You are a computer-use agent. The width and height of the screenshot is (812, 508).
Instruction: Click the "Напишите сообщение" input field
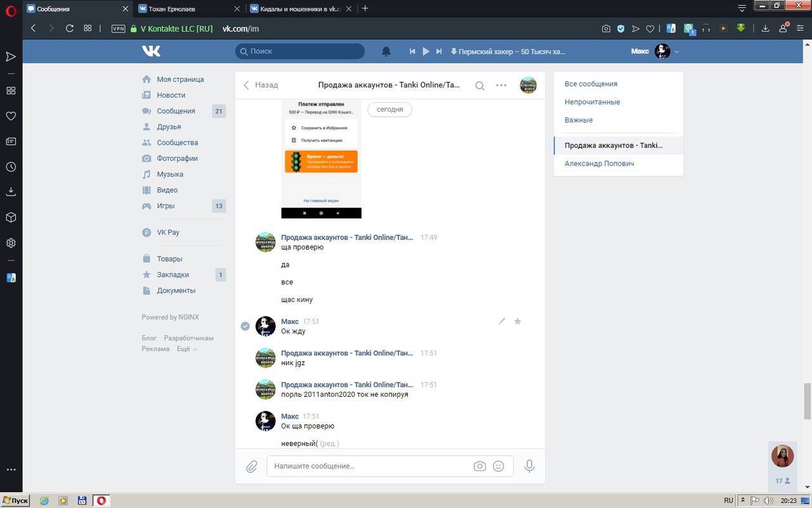click(x=368, y=466)
